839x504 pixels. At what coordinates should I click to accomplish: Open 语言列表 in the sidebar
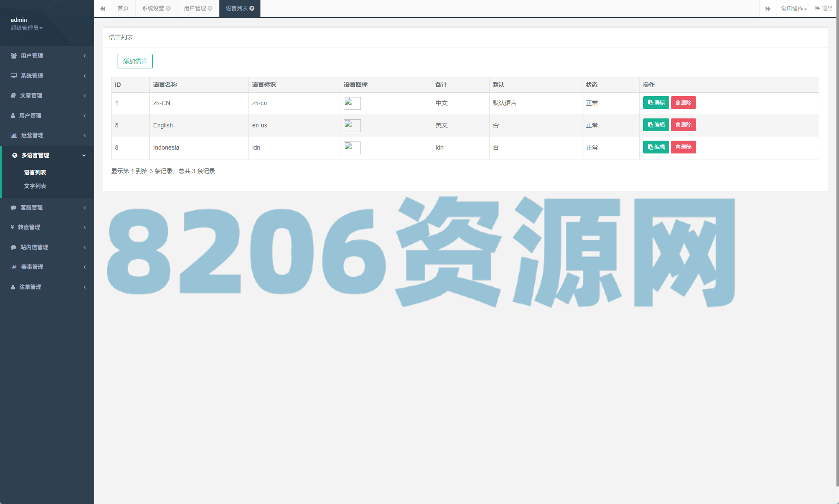click(x=35, y=172)
